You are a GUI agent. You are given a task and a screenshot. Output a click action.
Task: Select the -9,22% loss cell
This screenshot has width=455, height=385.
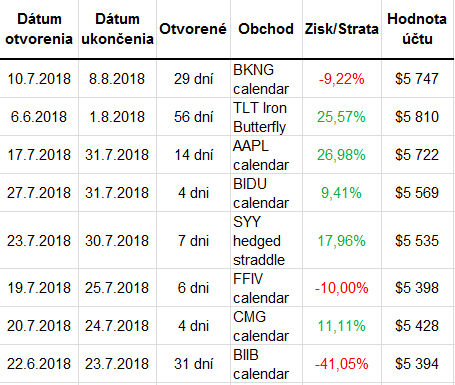tap(342, 79)
